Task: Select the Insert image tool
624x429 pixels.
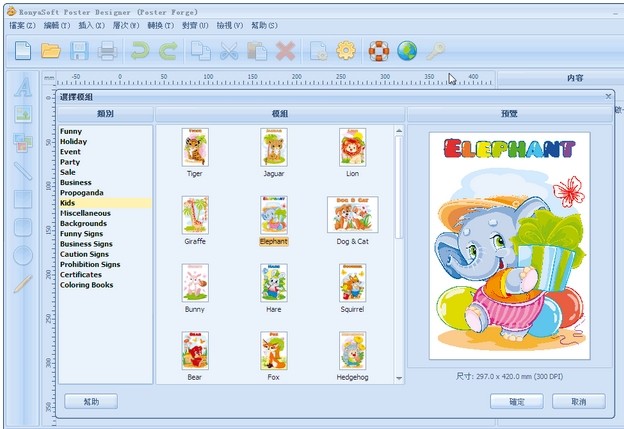Action: pos(23,114)
